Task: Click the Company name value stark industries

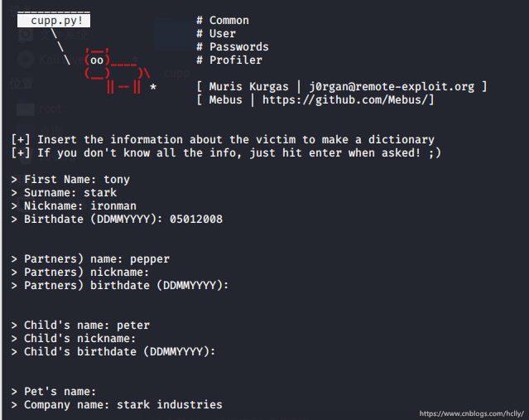Action: coord(169,404)
